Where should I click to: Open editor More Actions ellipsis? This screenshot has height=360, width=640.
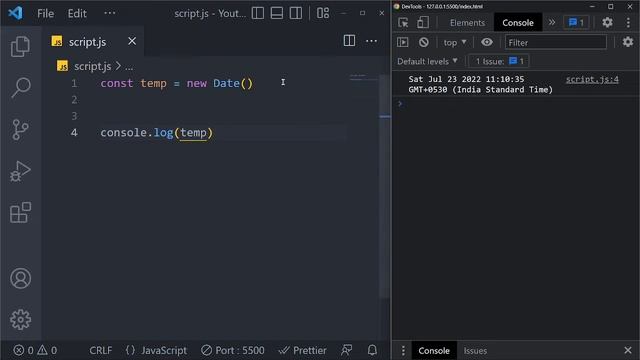371,41
